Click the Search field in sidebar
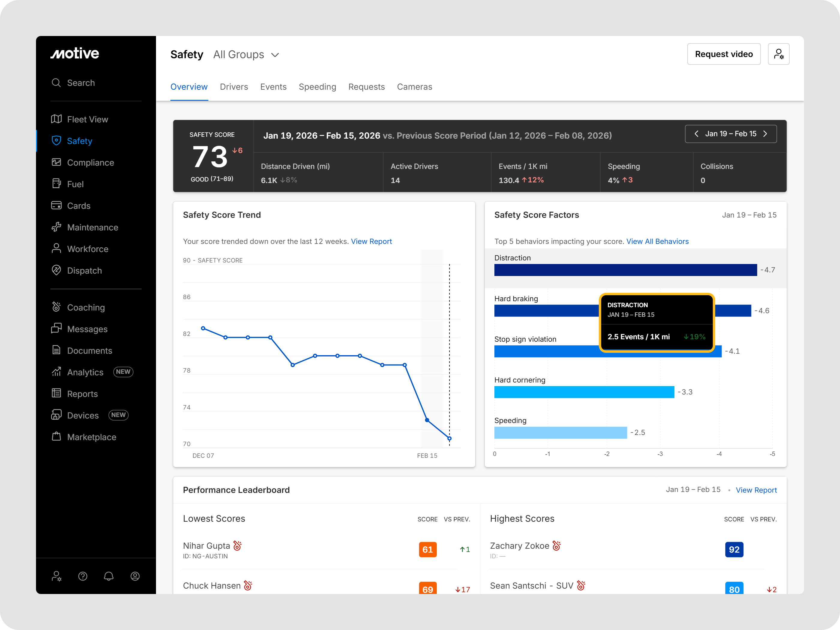 [81, 83]
